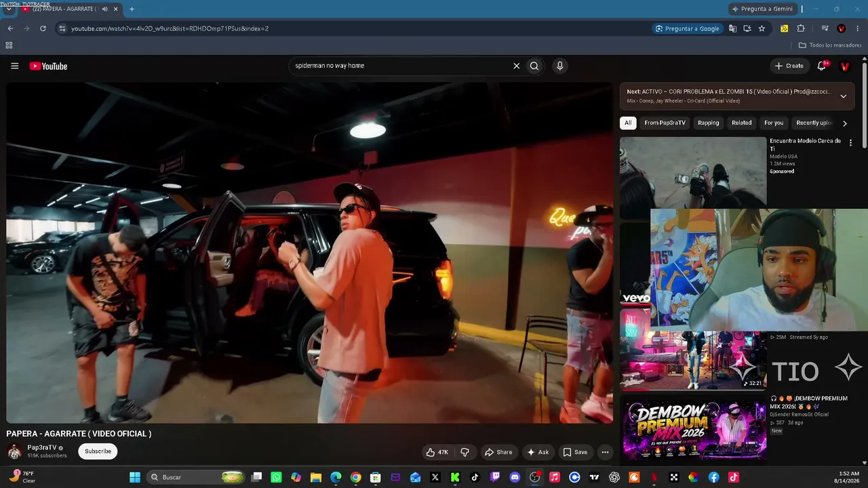Open the media controls icon
The height and width of the screenshot is (488, 868).
[825, 28]
